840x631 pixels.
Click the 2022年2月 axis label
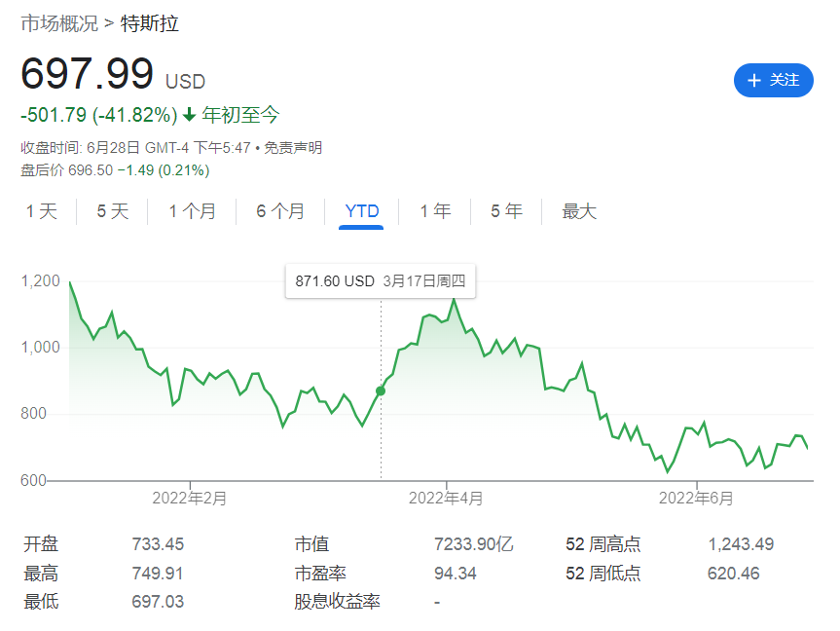(190, 499)
